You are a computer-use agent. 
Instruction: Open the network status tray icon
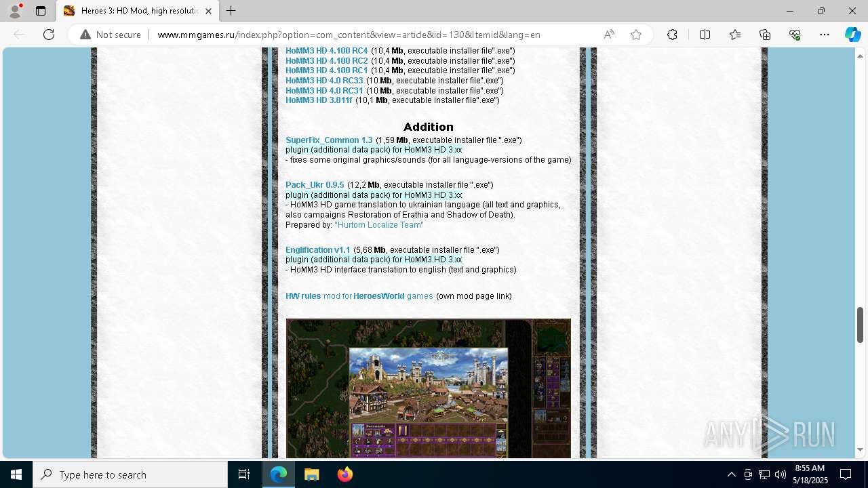(x=764, y=474)
